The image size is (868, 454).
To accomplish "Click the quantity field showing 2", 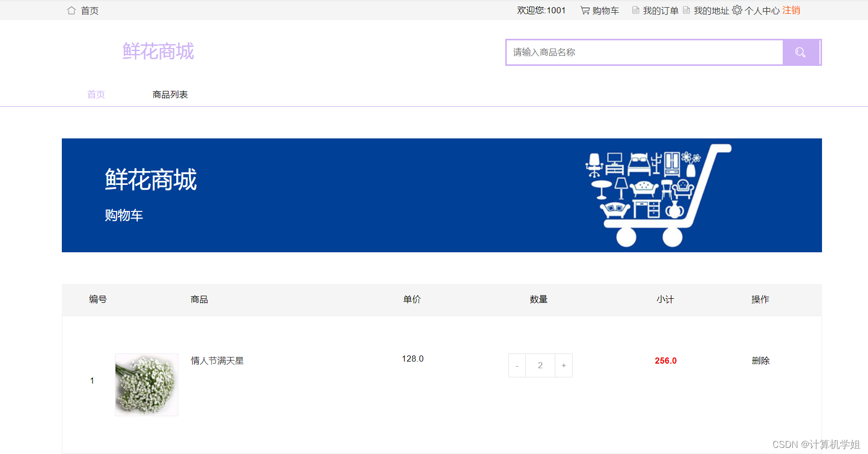I will click(x=540, y=366).
